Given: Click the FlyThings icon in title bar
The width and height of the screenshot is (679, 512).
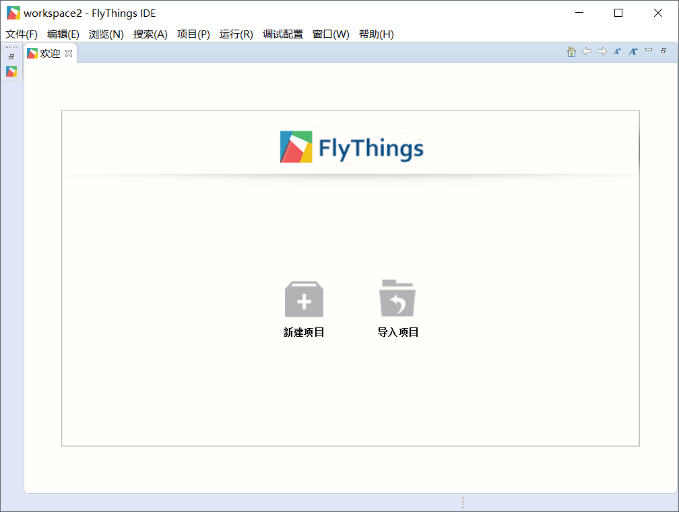Looking at the screenshot, I should (x=13, y=13).
